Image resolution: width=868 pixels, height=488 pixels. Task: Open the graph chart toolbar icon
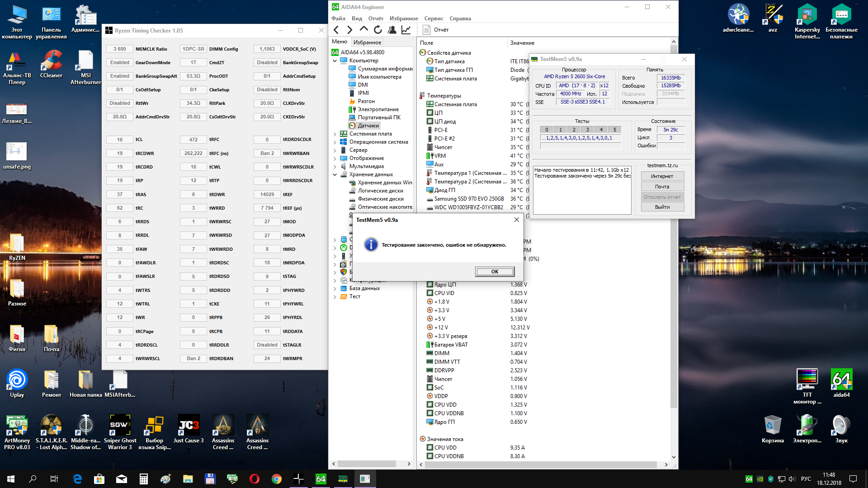[x=406, y=30]
